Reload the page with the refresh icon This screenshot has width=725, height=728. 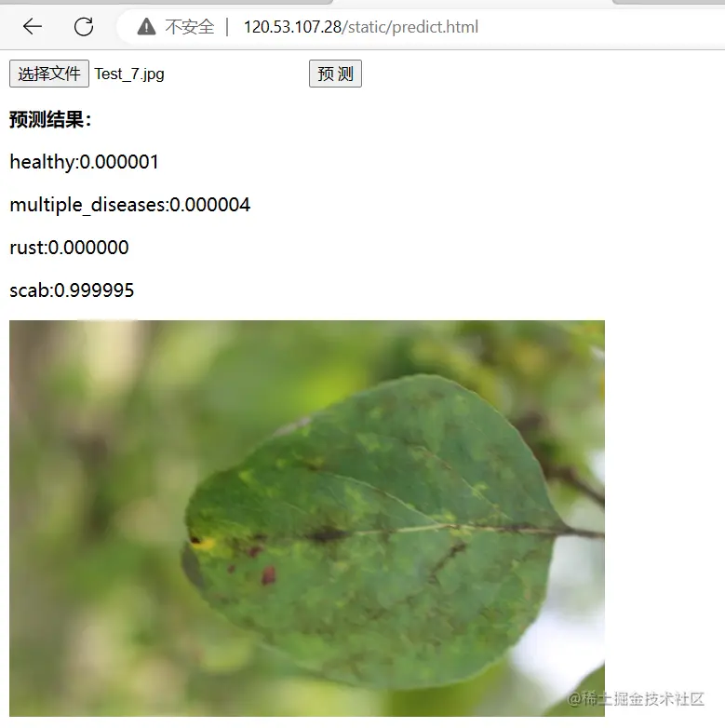pyautogui.click(x=84, y=26)
